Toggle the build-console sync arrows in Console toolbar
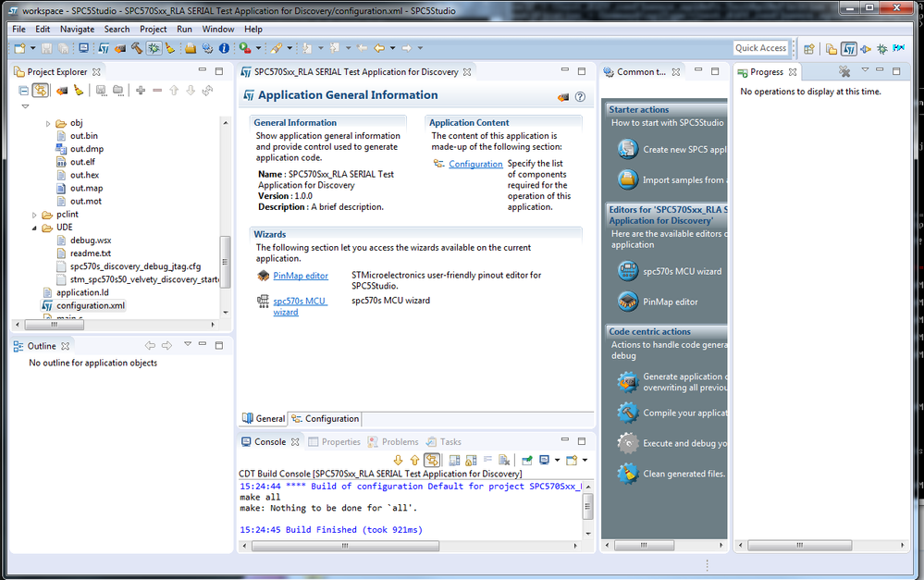 click(432, 460)
